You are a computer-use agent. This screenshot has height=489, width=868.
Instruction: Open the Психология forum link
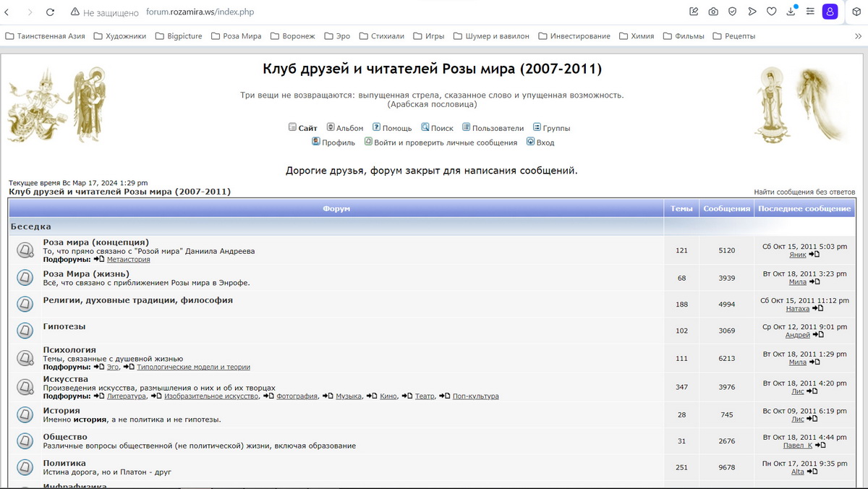point(69,349)
